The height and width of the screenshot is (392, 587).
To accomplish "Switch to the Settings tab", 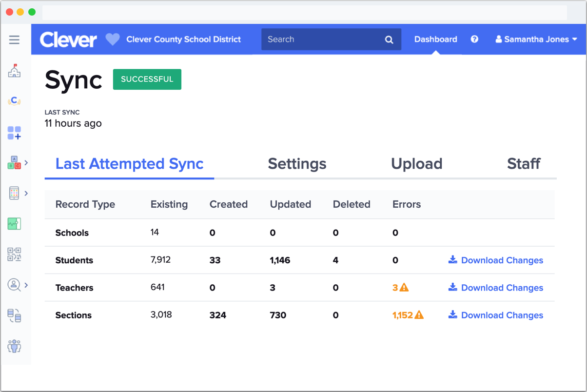I will [x=297, y=164].
